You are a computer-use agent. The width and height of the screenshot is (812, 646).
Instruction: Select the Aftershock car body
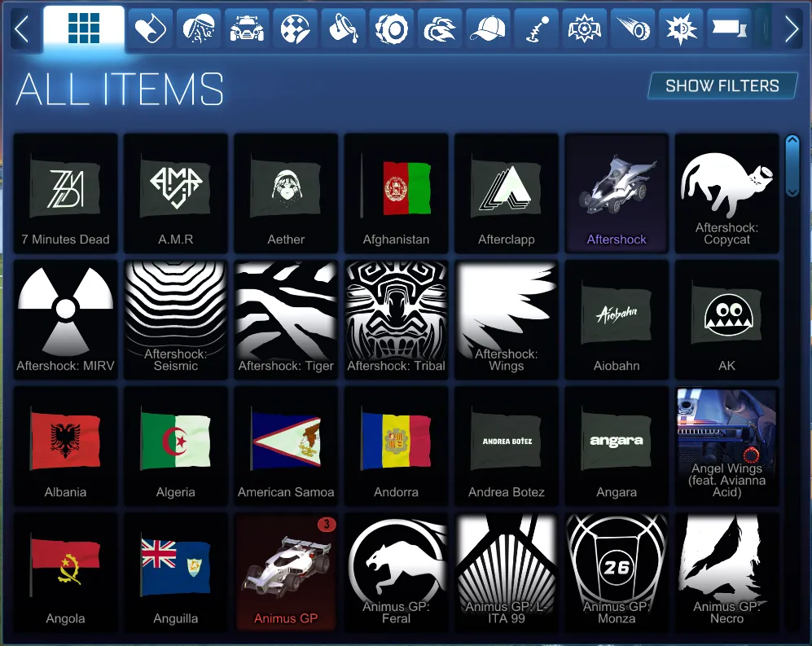[617, 193]
